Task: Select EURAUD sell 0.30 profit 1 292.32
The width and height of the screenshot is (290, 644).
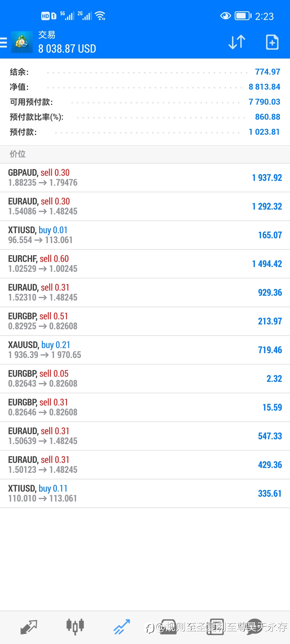Action: click(x=145, y=206)
